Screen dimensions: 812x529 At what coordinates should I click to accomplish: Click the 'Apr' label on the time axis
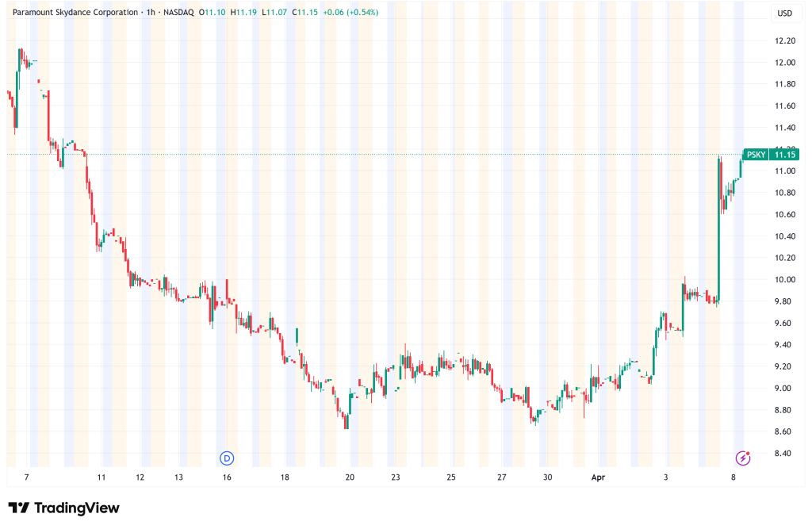point(600,477)
